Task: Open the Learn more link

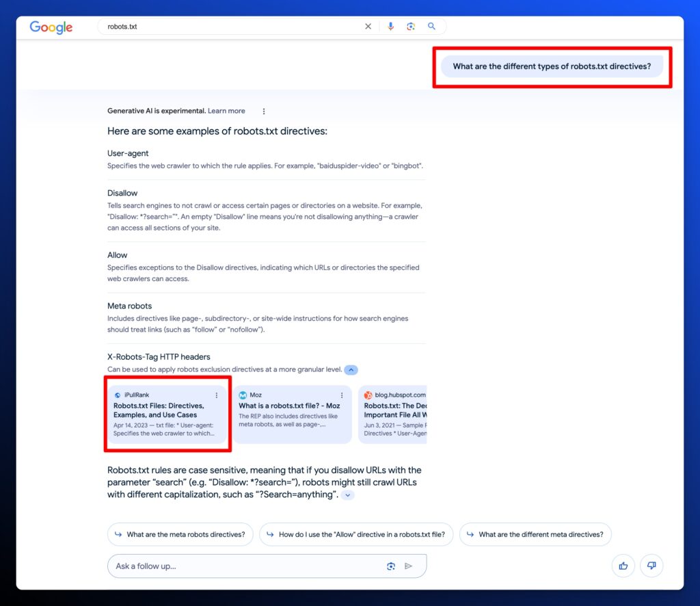Action: pyautogui.click(x=226, y=111)
